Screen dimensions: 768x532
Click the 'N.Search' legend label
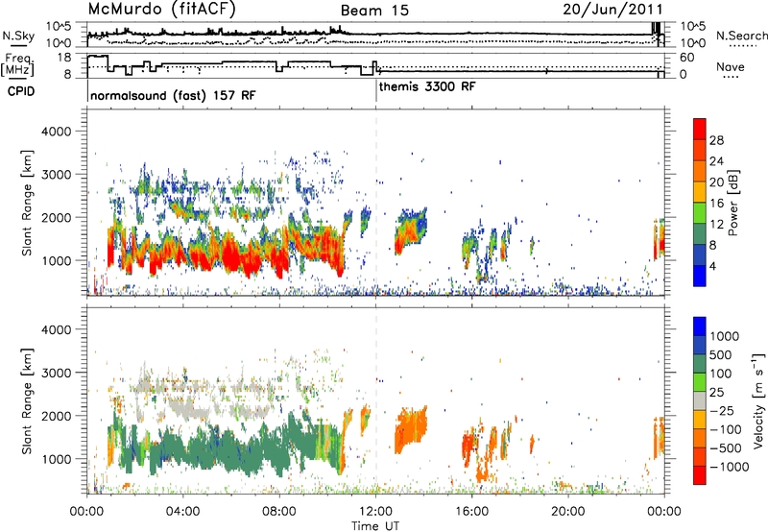point(742,36)
